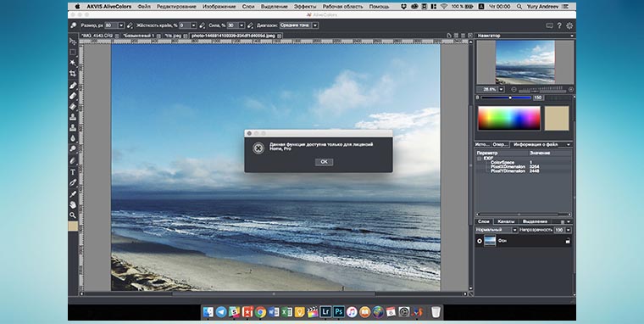Click the zoom in plus in Navigator
This screenshot has height=324, width=644.
(571, 89)
